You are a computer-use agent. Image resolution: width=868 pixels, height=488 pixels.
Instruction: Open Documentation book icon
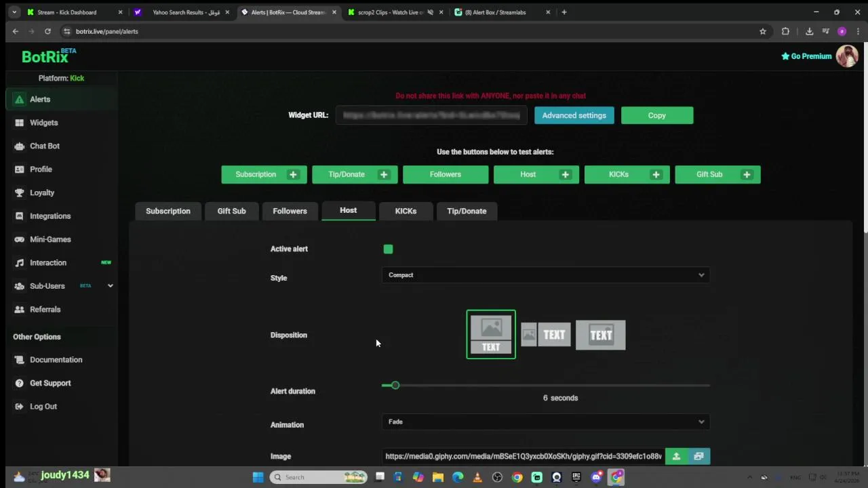click(x=19, y=360)
